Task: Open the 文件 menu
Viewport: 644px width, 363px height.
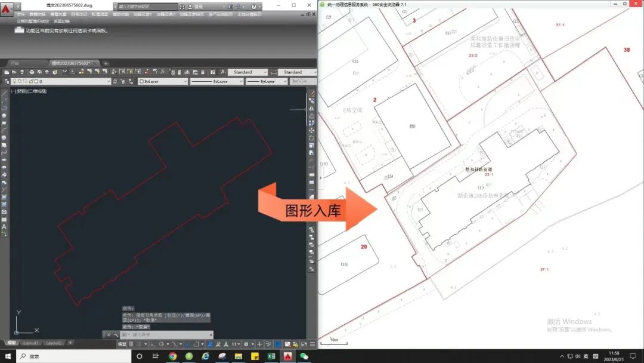Action: click(x=20, y=14)
